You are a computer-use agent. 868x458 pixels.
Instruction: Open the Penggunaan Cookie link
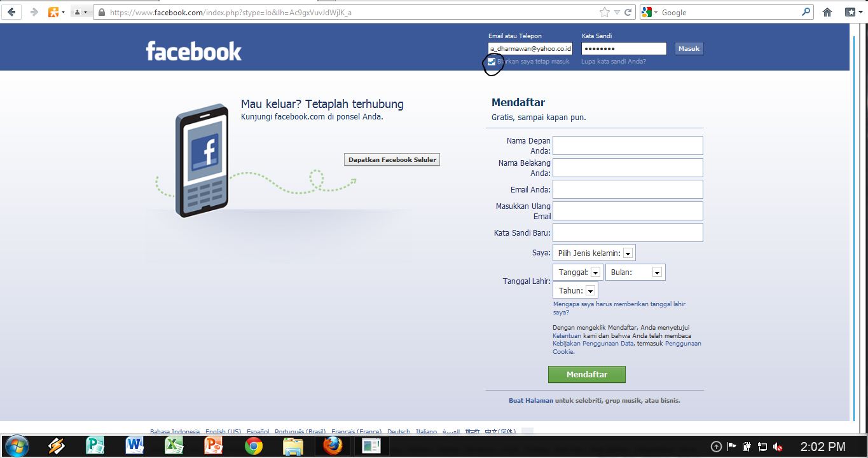(x=683, y=344)
